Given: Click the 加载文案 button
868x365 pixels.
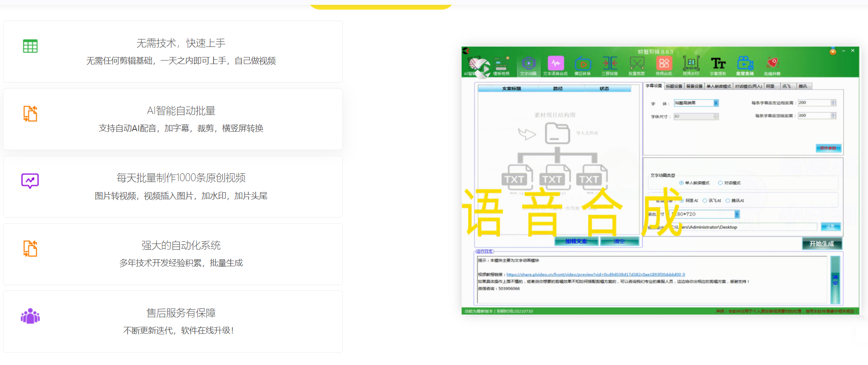Looking at the screenshot, I should (x=576, y=241).
